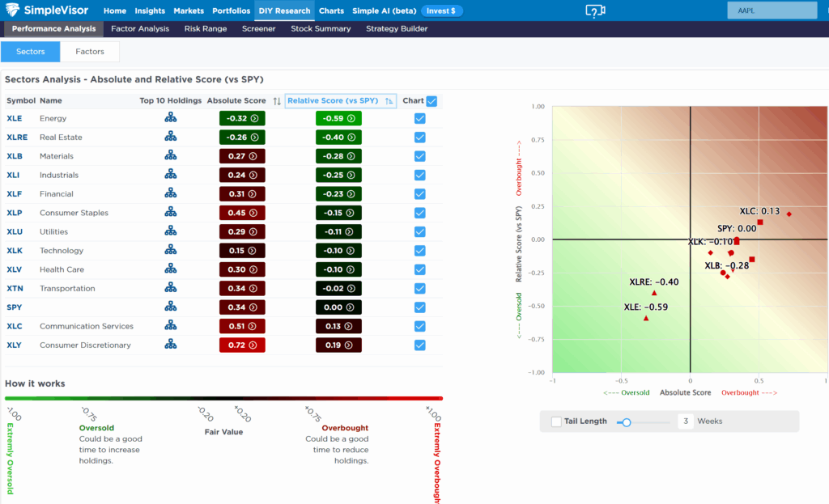The width and height of the screenshot is (829, 504).
Task: Open the XLRE symbol link
Action: coord(17,138)
